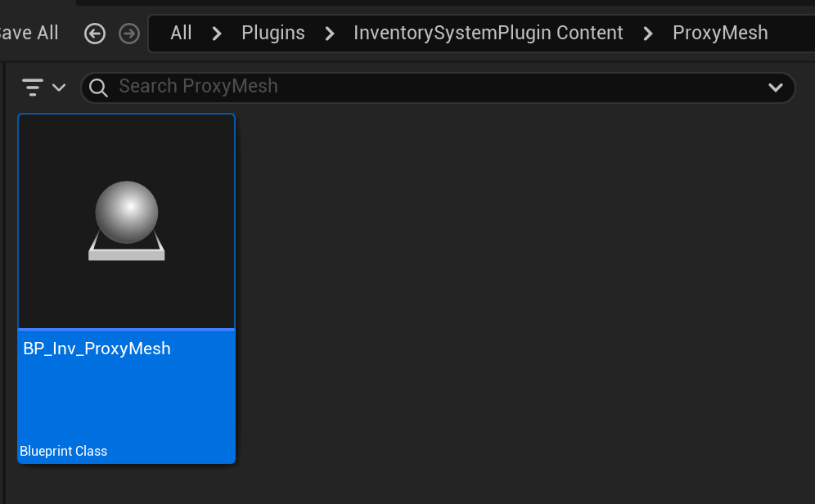This screenshot has height=504, width=815.
Task: Jump to the InventorySystemPlugin Content breadcrumb
Action: point(488,33)
